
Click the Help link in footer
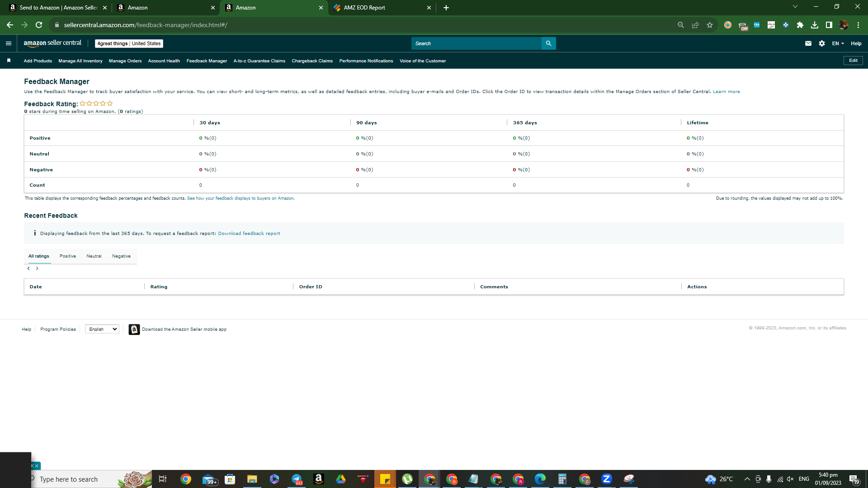tap(27, 329)
